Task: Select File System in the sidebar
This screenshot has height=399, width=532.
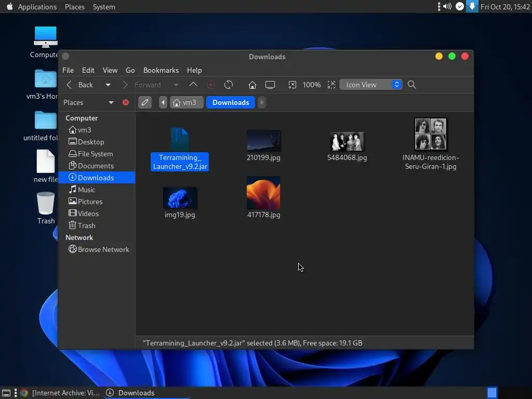Action: pos(97,154)
